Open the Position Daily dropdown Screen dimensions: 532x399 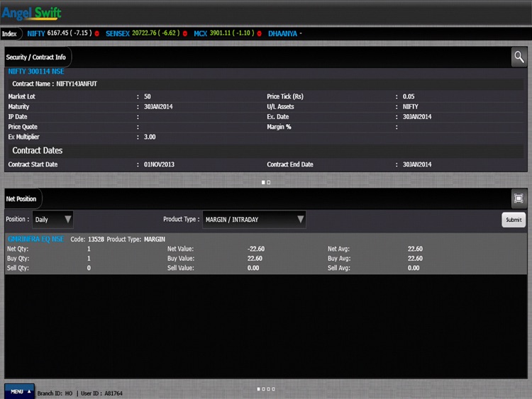point(52,219)
